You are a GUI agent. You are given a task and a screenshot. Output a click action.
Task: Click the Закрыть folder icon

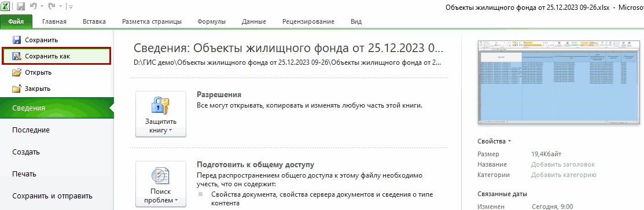pyautogui.click(x=17, y=89)
